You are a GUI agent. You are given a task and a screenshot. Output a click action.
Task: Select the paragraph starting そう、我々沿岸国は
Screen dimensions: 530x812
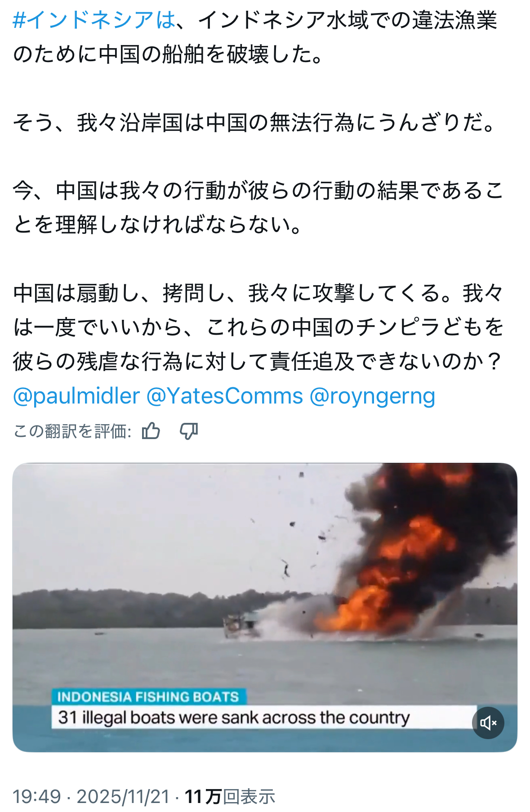pos(254,122)
